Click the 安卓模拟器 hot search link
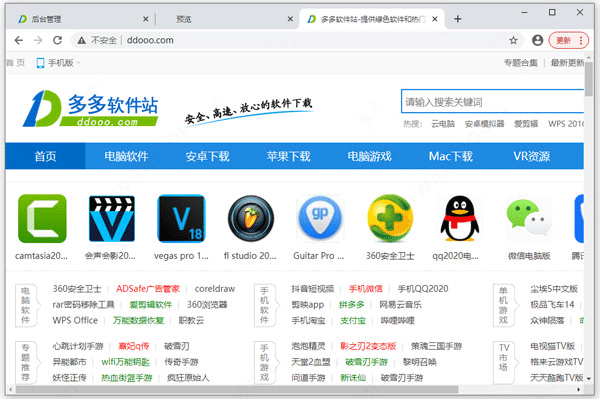Viewport: 600px width, 399px height. coord(484,124)
